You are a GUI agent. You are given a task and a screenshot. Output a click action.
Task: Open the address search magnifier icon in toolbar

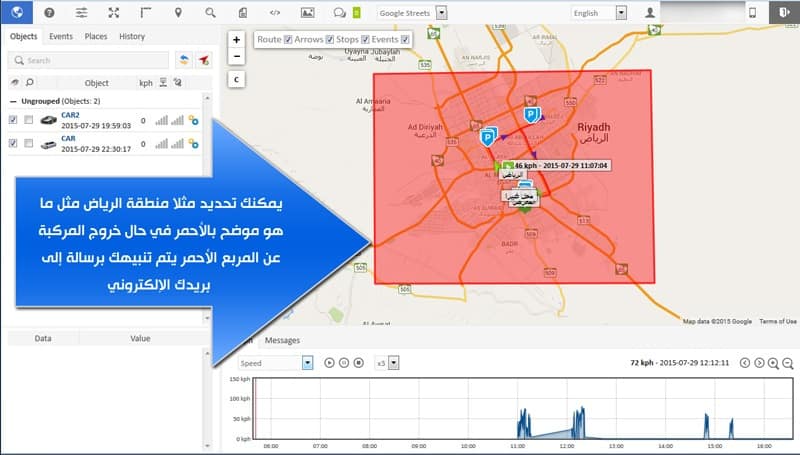click(210, 13)
